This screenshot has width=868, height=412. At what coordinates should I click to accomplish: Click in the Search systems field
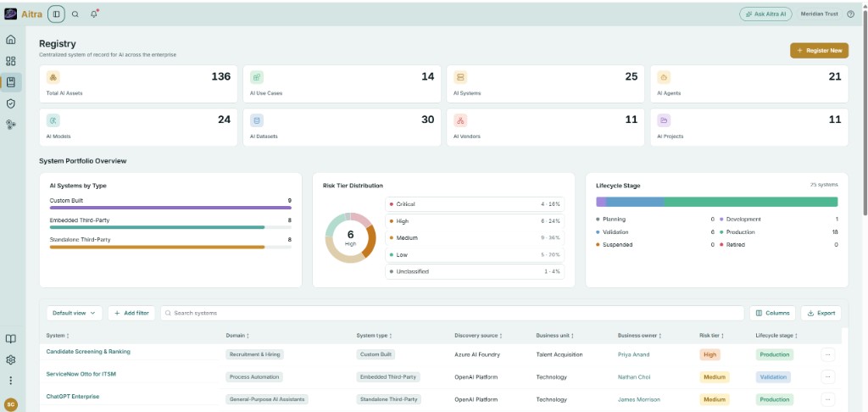(453, 313)
